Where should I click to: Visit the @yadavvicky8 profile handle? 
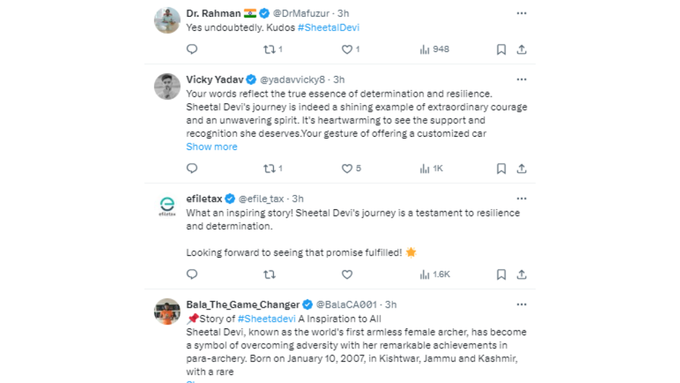292,79
